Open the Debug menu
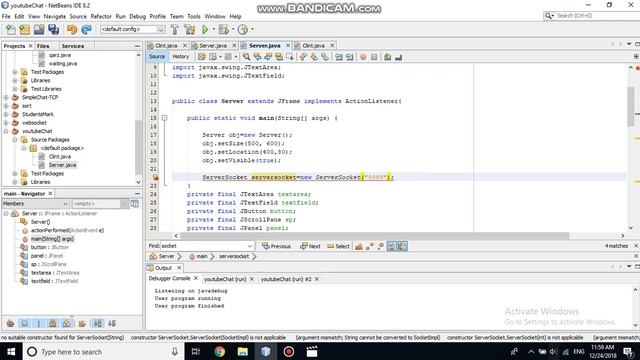The width and height of the screenshot is (640, 360). (138, 16)
